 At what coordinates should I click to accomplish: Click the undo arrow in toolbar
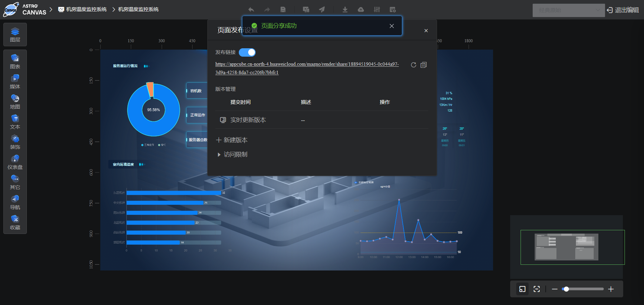click(251, 9)
